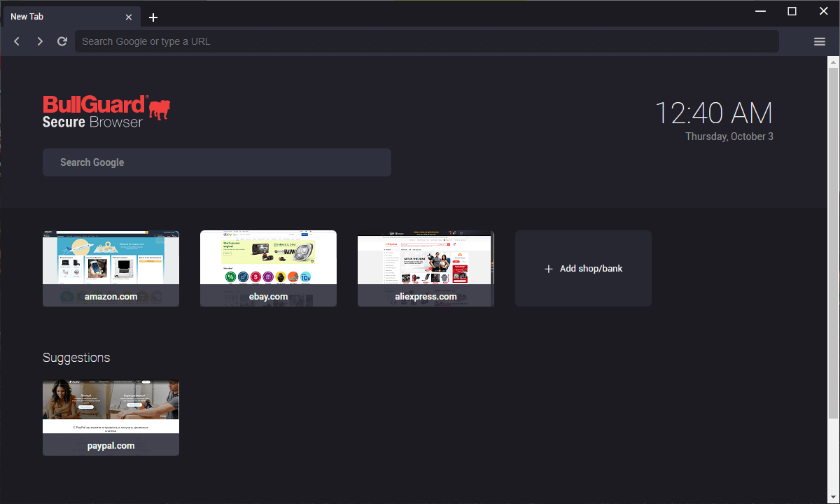
Task: Close the New Tab tab
Action: coord(129,17)
